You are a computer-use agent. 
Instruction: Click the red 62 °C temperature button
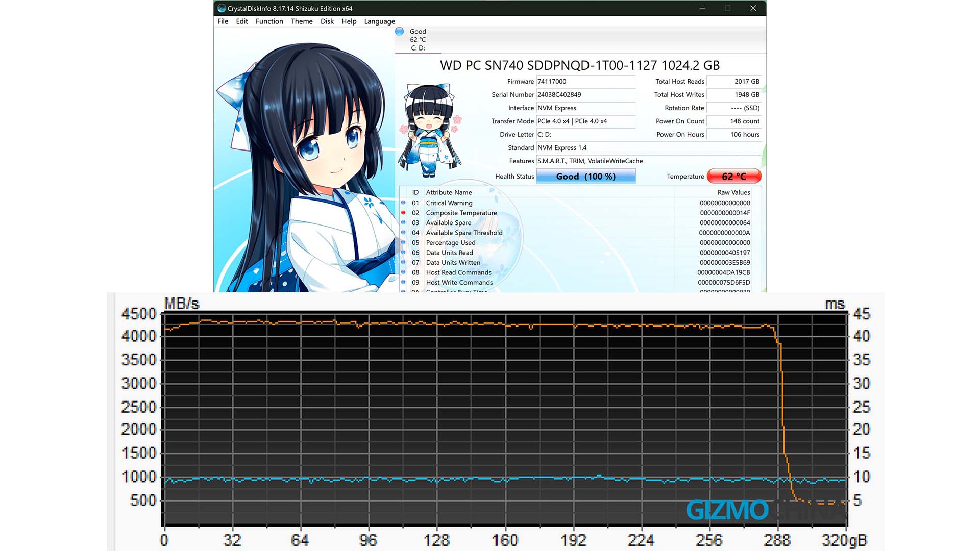point(734,177)
